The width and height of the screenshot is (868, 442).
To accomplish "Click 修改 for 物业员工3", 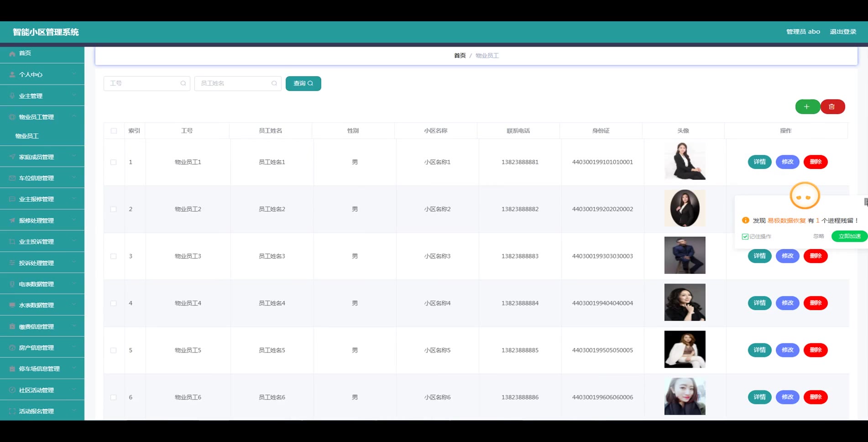I will (x=787, y=256).
